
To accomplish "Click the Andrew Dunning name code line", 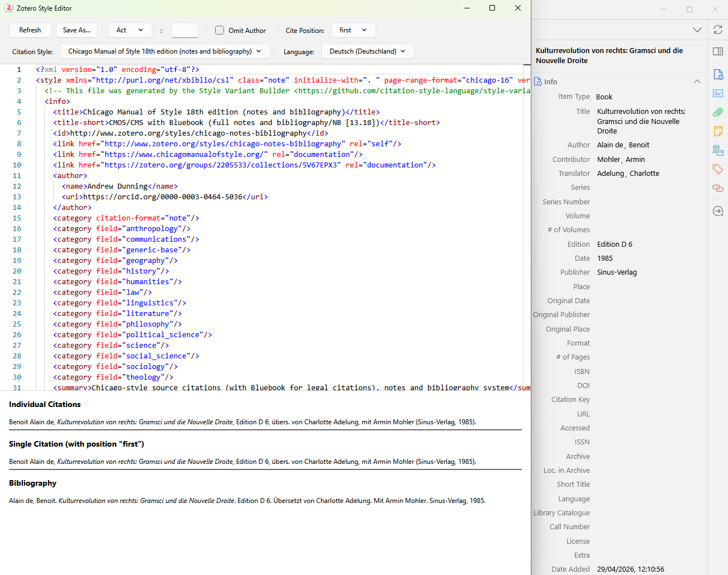I will tap(120, 186).
